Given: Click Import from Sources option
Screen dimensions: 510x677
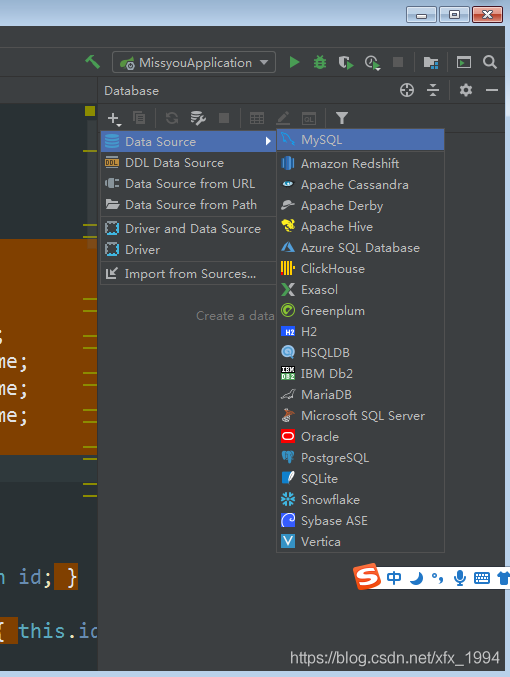Looking at the screenshot, I should coord(189,274).
